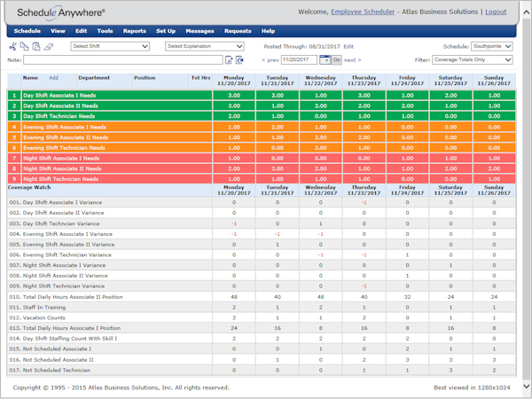The image size is (532, 399).
Task: Expand the Select Explanation dropdown
Action: coord(204,46)
